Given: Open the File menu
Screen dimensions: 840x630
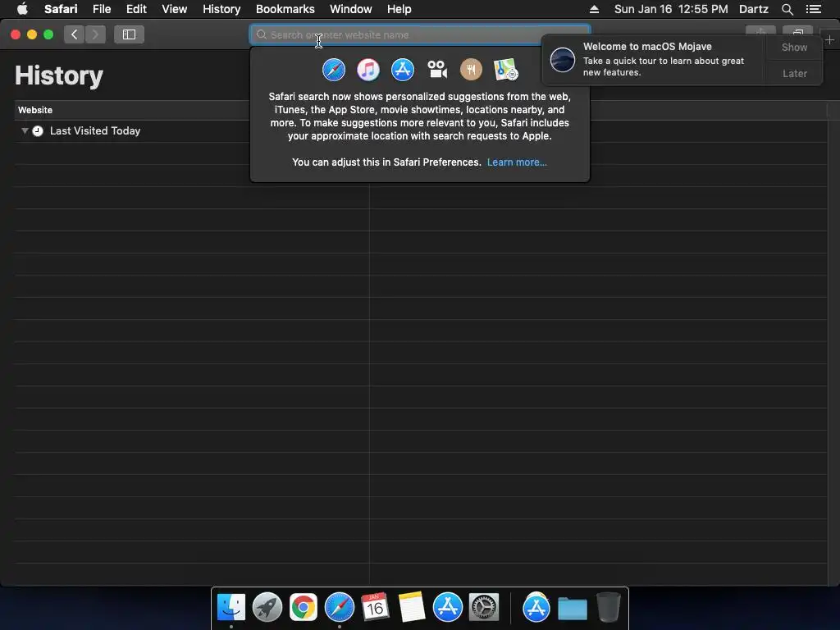Looking at the screenshot, I should tap(101, 9).
